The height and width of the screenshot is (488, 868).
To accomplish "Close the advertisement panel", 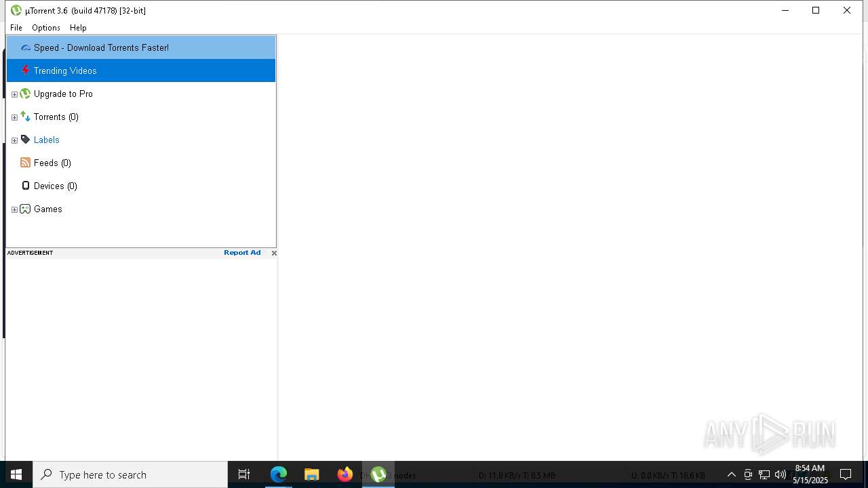I will [274, 253].
